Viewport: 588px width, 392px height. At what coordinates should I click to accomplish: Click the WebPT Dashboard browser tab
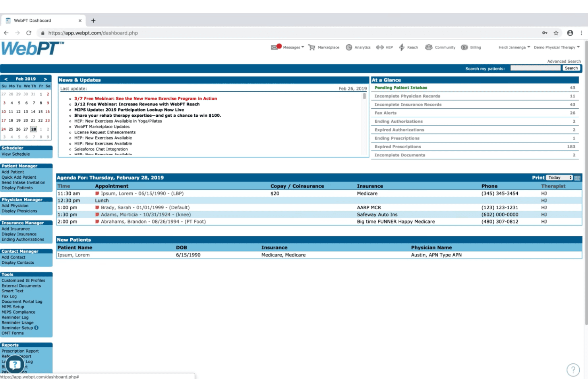coord(44,21)
